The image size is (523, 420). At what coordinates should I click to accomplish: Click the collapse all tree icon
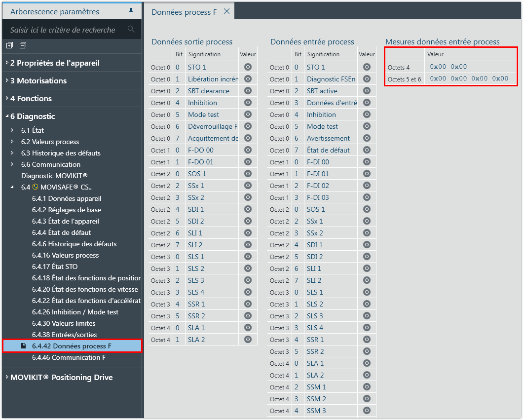pos(23,45)
